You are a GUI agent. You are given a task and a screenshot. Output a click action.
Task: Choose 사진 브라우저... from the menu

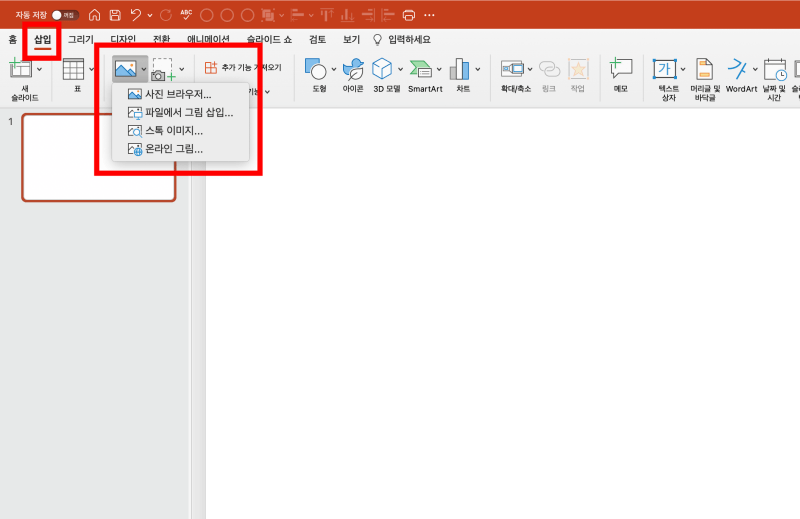point(180,94)
